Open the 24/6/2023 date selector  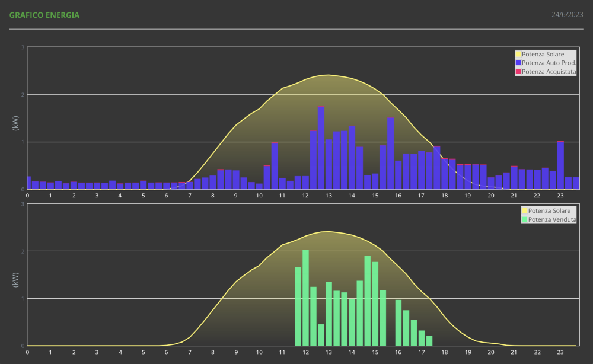(567, 15)
